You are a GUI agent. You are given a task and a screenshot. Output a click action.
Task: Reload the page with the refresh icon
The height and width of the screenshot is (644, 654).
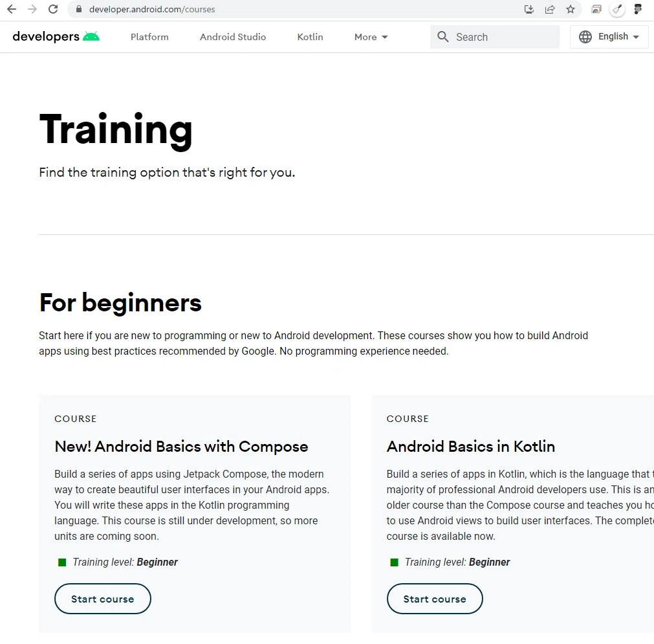(53, 9)
